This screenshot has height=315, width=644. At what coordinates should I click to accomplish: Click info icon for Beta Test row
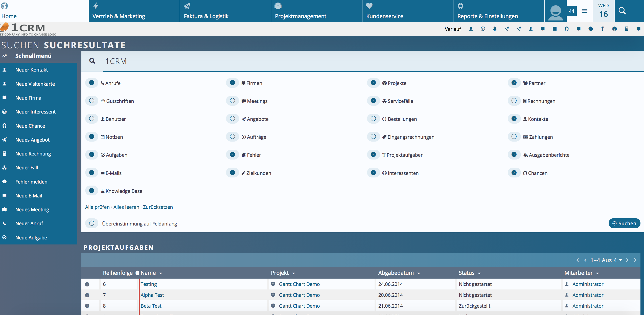click(87, 306)
